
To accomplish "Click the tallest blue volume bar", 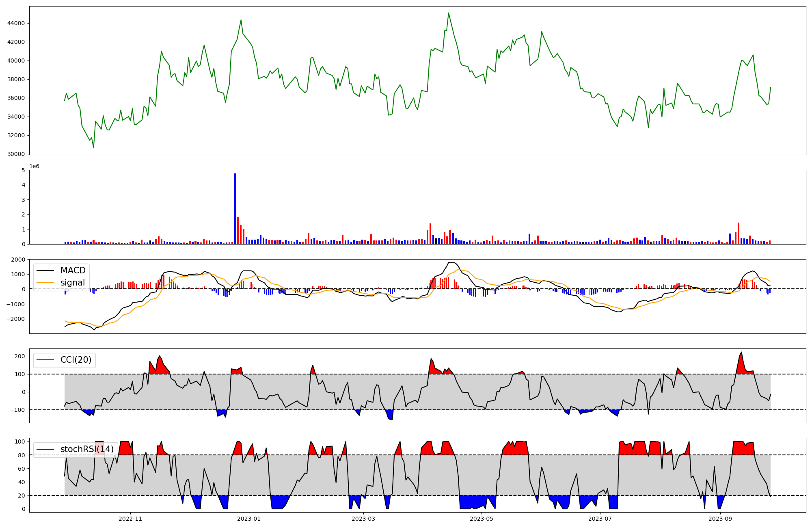I will pyautogui.click(x=235, y=209).
